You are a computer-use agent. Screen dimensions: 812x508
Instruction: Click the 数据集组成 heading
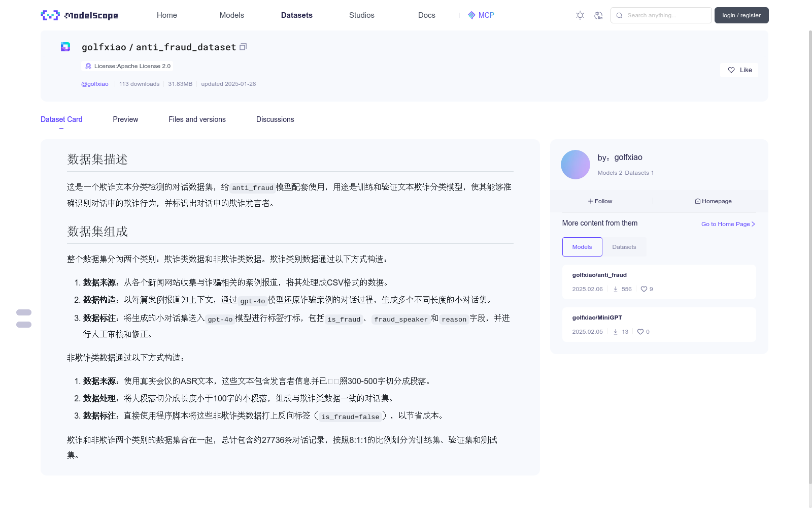(x=97, y=232)
